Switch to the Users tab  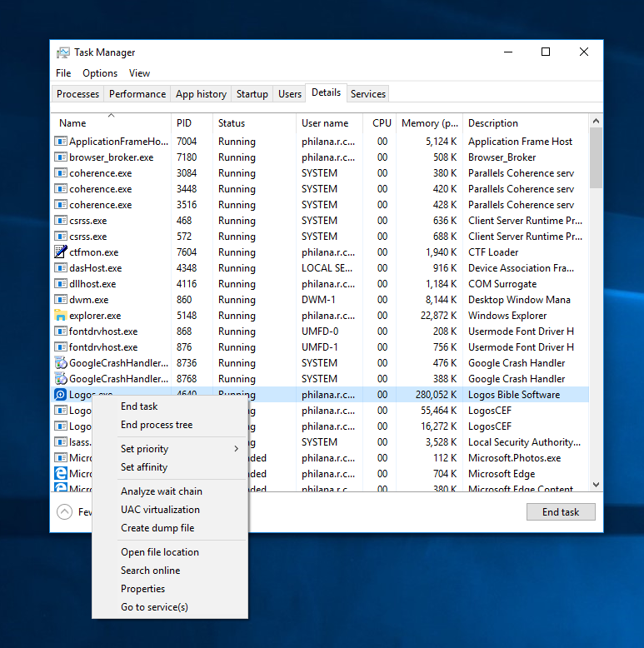click(289, 94)
